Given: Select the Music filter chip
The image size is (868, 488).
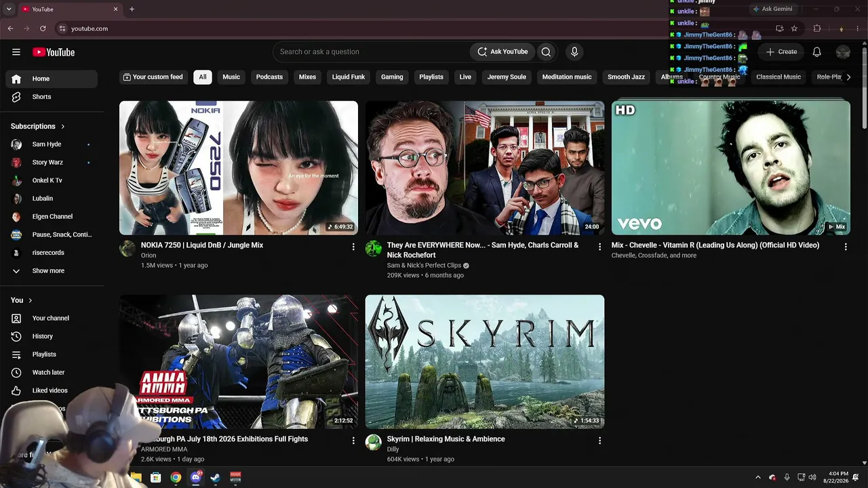Looking at the screenshot, I should [231, 77].
